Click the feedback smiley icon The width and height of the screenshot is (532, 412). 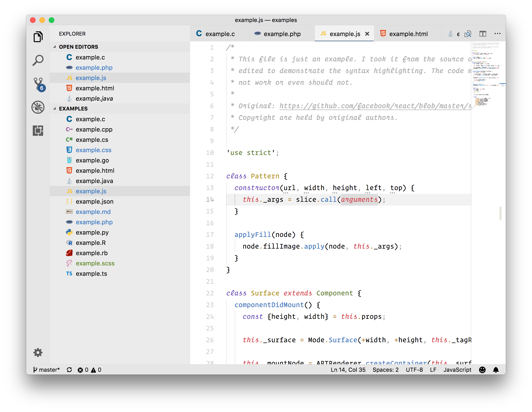click(x=482, y=370)
